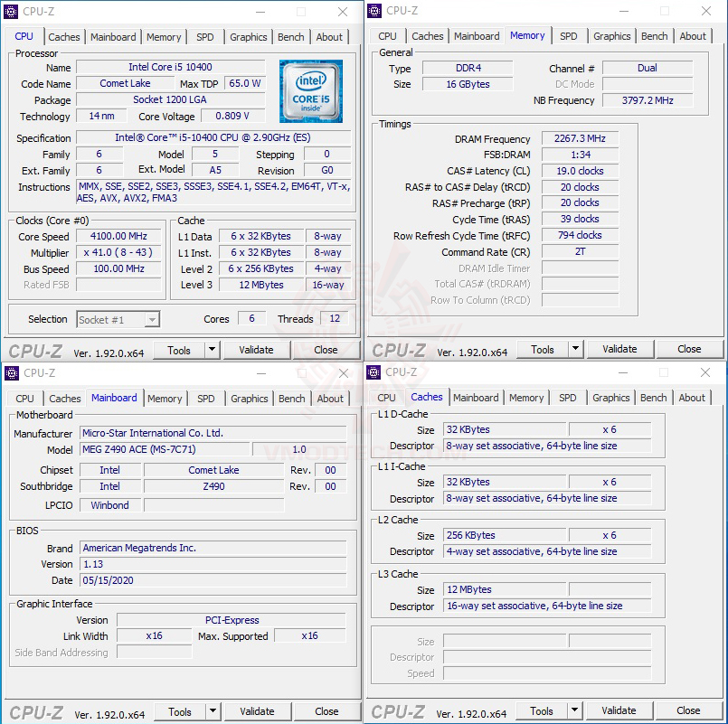This screenshot has height=724, width=728.
Task: Open Tools dropdown arrow in Mainboard tab window
Action: coord(213,711)
